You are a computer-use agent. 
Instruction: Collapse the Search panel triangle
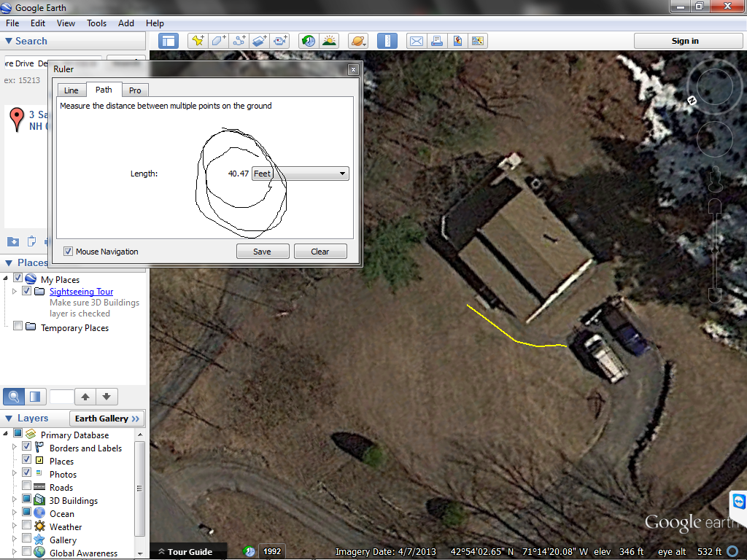(x=9, y=41)
